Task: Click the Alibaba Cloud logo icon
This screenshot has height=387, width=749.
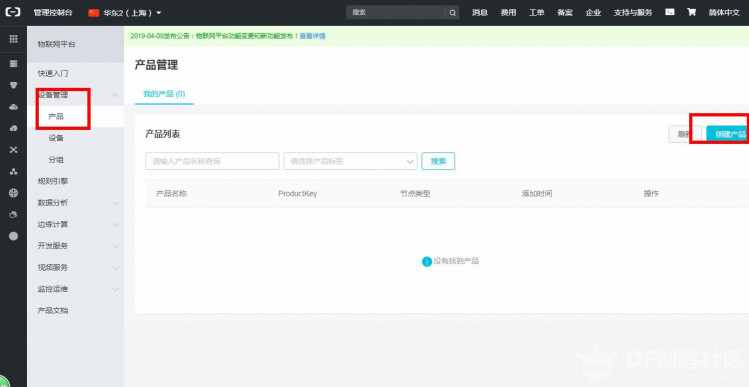Action: pyautogui.click(x=13, y=12)
